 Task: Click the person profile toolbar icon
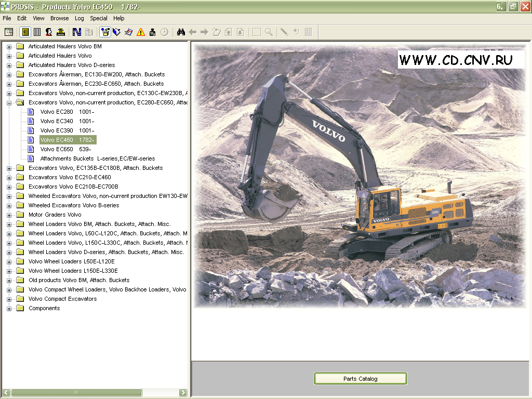tap(49, 32)
